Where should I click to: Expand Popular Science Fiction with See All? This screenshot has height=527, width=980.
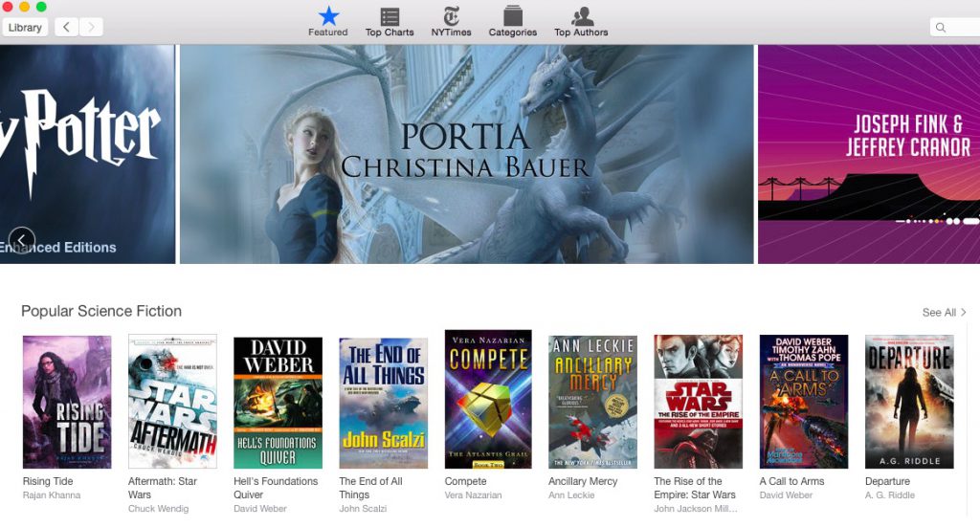click(944, 312)
